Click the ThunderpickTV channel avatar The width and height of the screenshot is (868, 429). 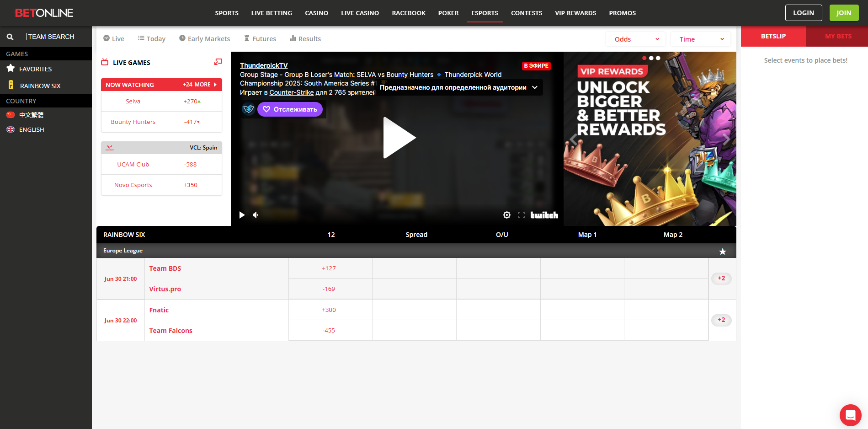point(248,109)
